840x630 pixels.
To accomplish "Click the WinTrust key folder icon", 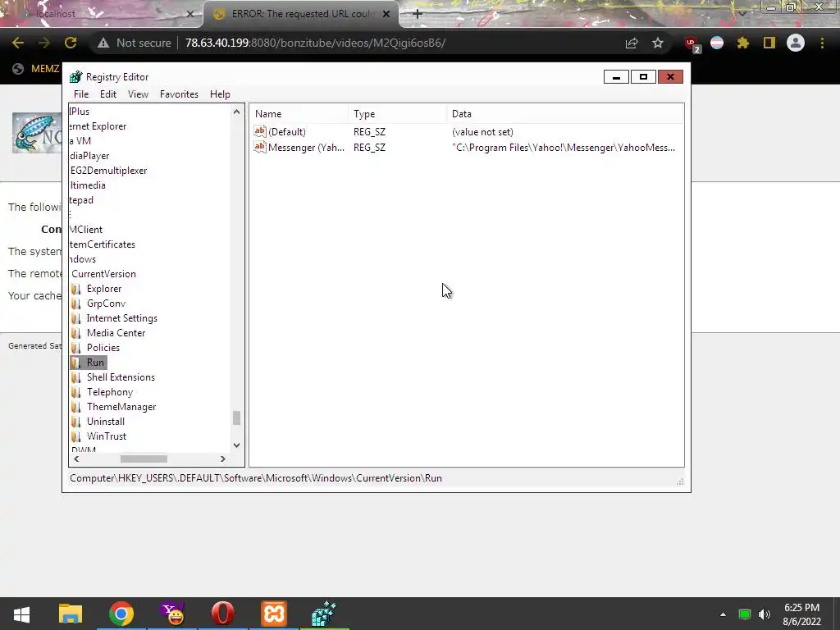I will point(76,436).
